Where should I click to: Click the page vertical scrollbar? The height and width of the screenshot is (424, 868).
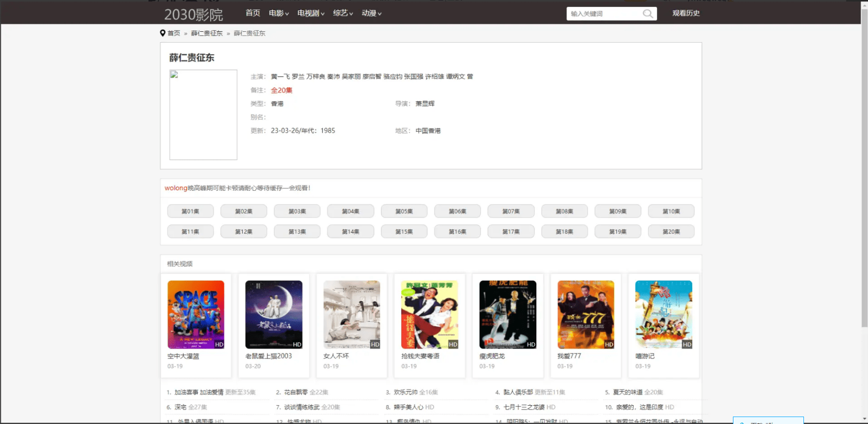[864, 169]
